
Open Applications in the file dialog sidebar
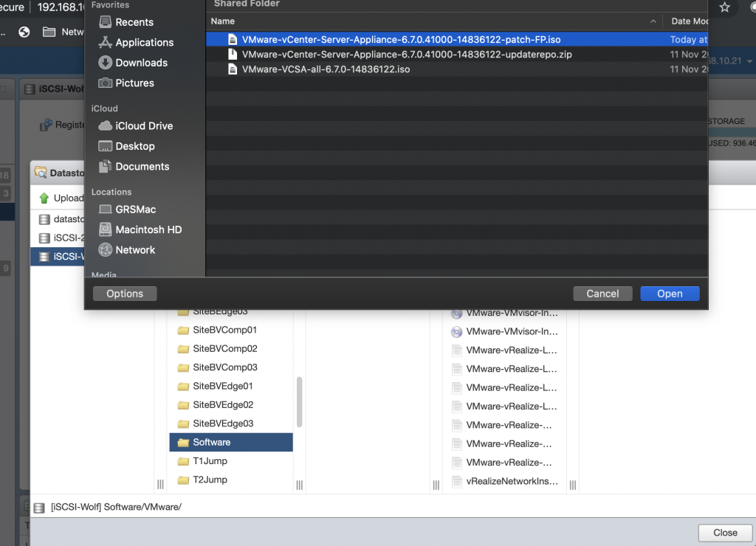pos(136,42)
